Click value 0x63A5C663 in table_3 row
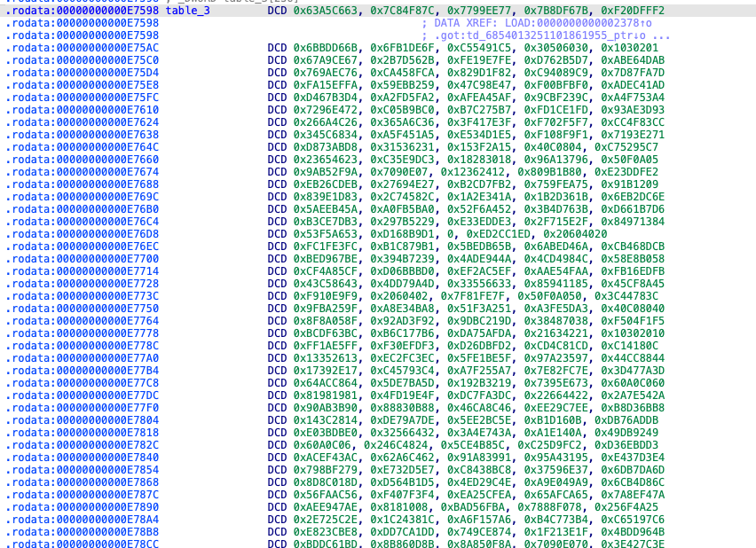This screenshot has width=756, height=548. [x=326, y=11]
